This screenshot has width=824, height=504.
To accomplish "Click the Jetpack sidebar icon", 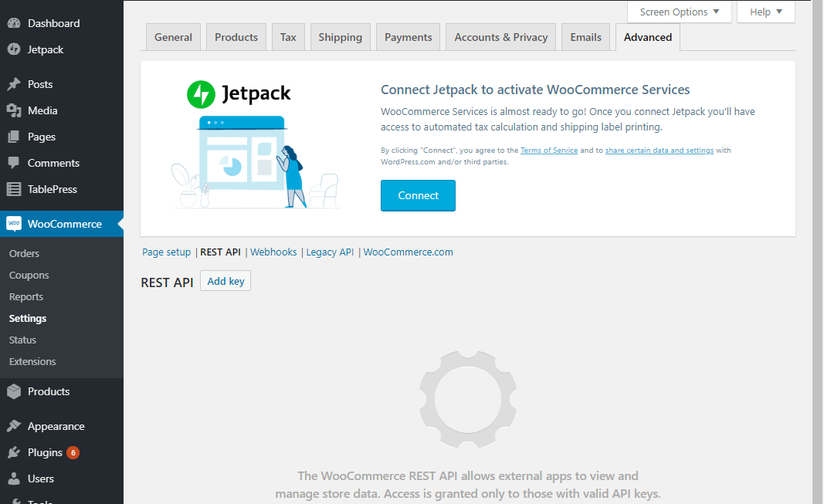I will coord(14,49).
